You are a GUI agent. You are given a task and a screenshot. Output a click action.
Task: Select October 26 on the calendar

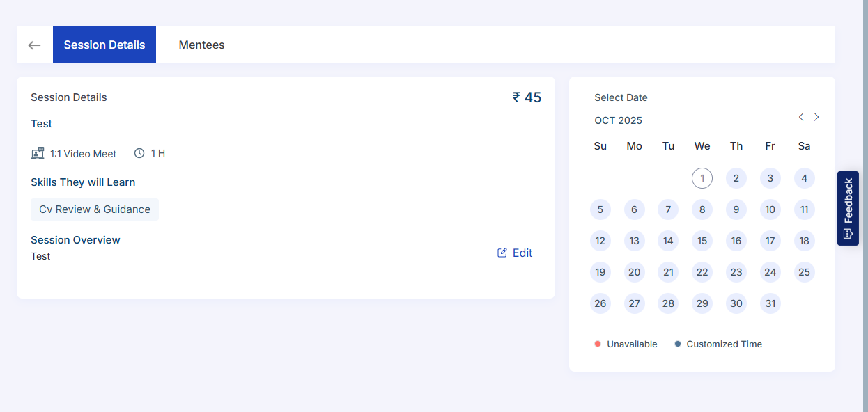coord(600,303)
